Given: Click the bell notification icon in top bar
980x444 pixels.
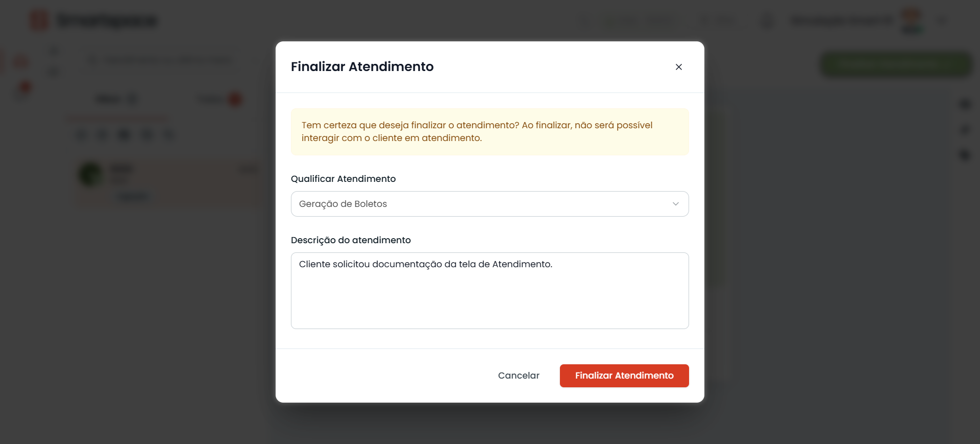Looking at the screenshot, I should [x=767, y=21].
